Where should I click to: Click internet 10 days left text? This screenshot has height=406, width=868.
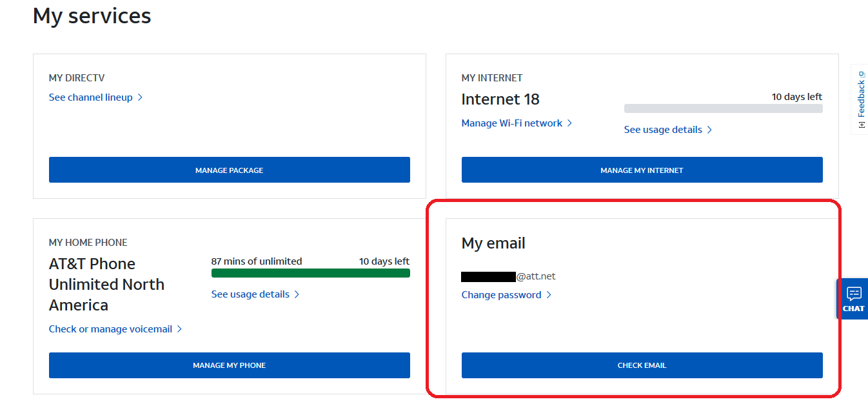pos(797,97)
